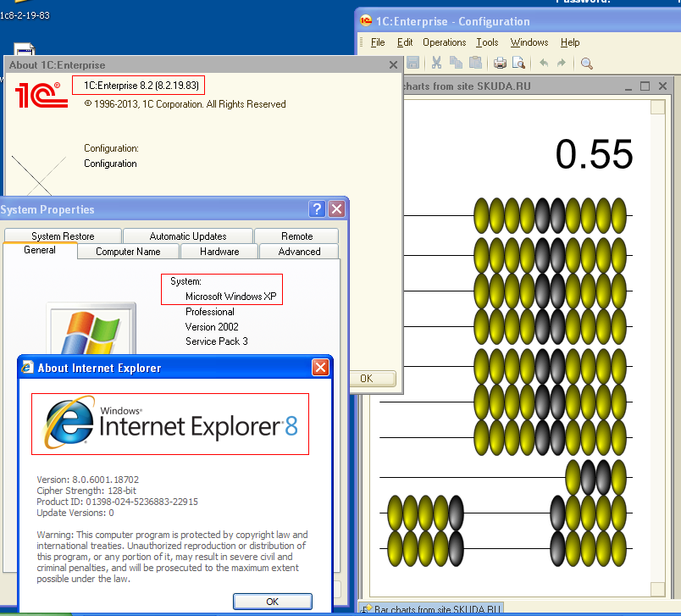Click the System Properties help question-mark button

click(317, 209)
